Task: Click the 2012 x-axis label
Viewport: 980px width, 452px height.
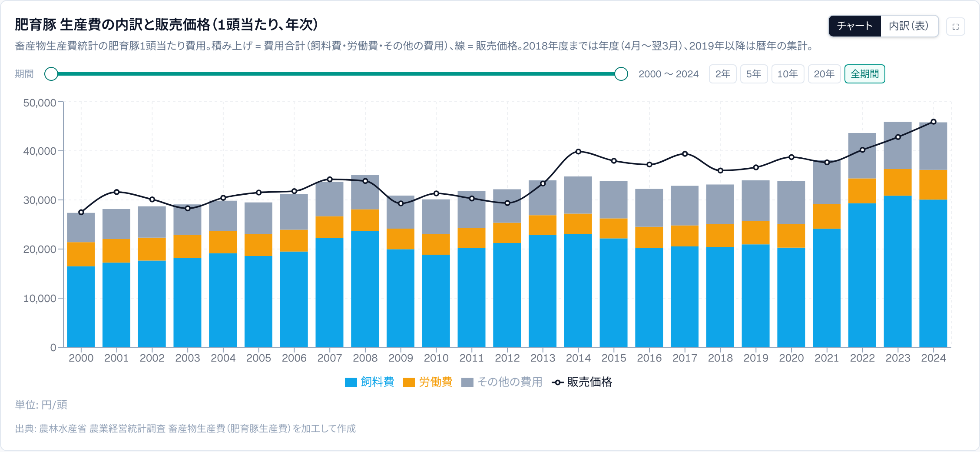Action: tap(507, 358)
